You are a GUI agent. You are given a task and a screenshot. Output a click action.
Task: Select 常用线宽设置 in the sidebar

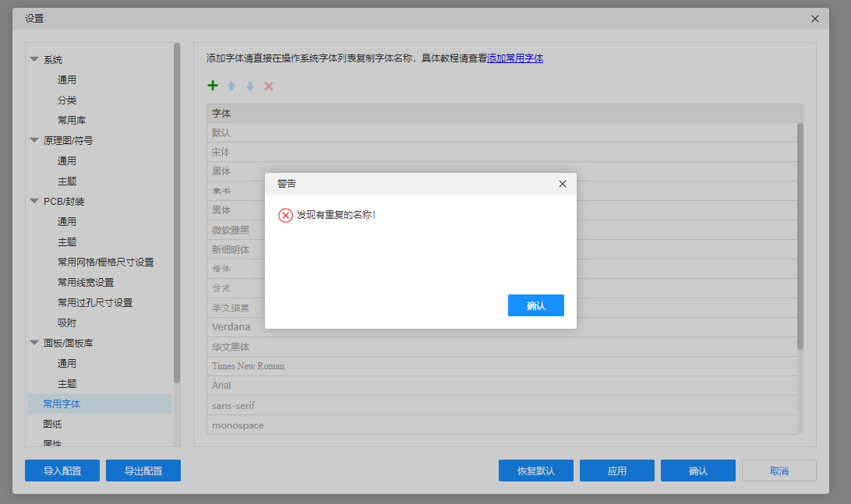(86, 282)
